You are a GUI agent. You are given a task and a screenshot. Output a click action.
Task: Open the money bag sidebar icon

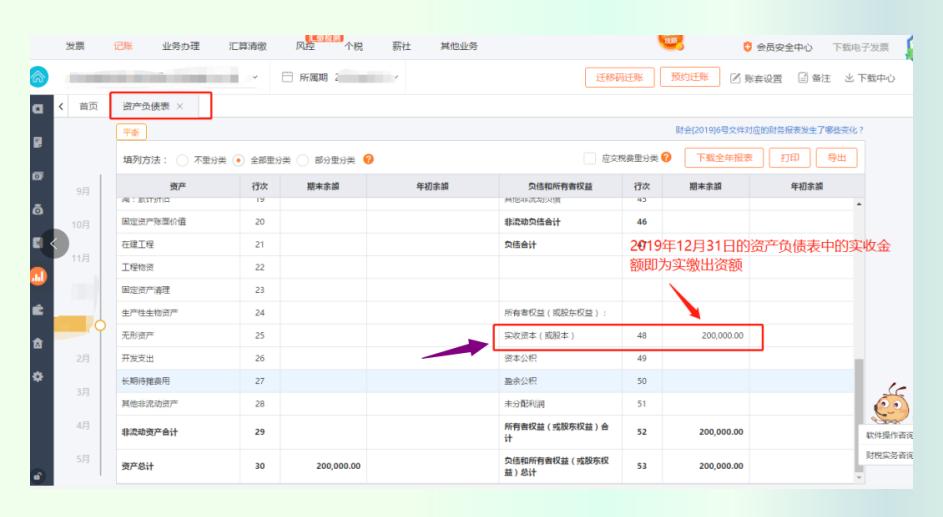coord(38,209)
